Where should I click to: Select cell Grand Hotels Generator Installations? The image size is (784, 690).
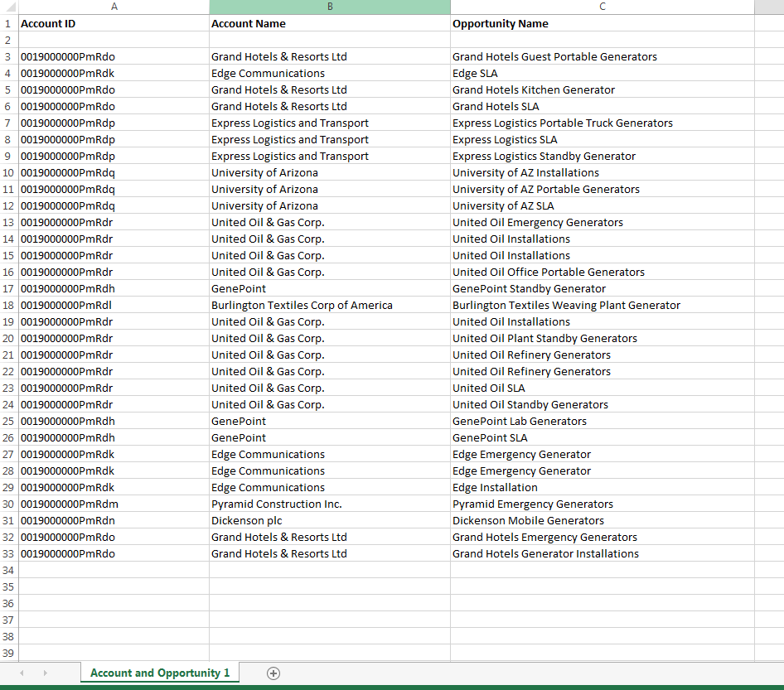point(603,553)
